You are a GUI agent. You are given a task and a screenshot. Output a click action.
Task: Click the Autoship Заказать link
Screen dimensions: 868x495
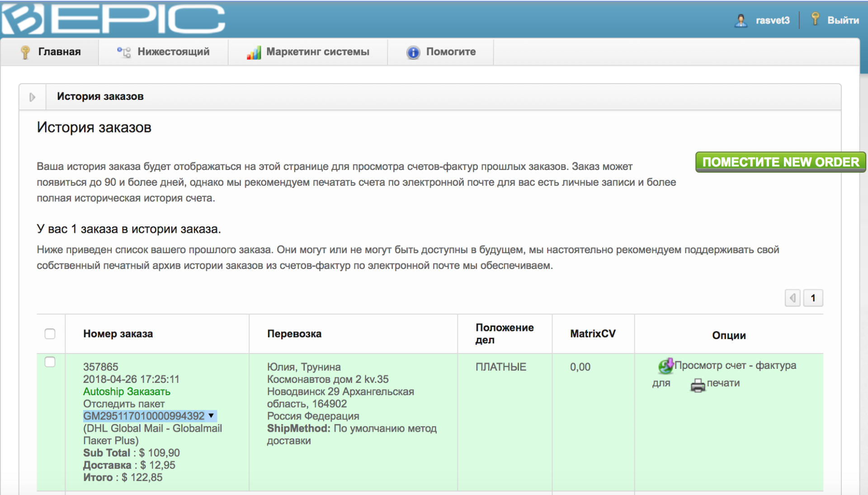click(127, 391)
